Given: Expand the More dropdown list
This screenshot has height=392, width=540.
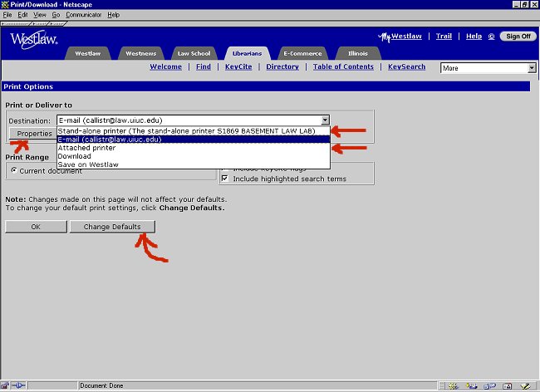Looking at the screenshot, I should pyautogui.click(x=532, y=68).
